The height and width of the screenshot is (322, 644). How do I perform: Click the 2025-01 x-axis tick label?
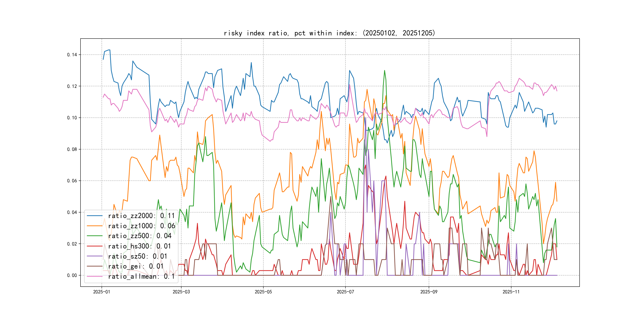(x=102, y=292)
